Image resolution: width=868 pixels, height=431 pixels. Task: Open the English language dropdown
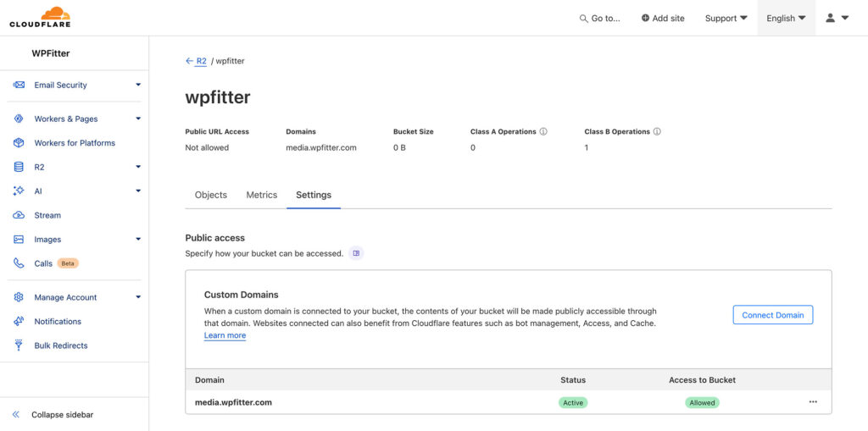(x=786, y=18)
